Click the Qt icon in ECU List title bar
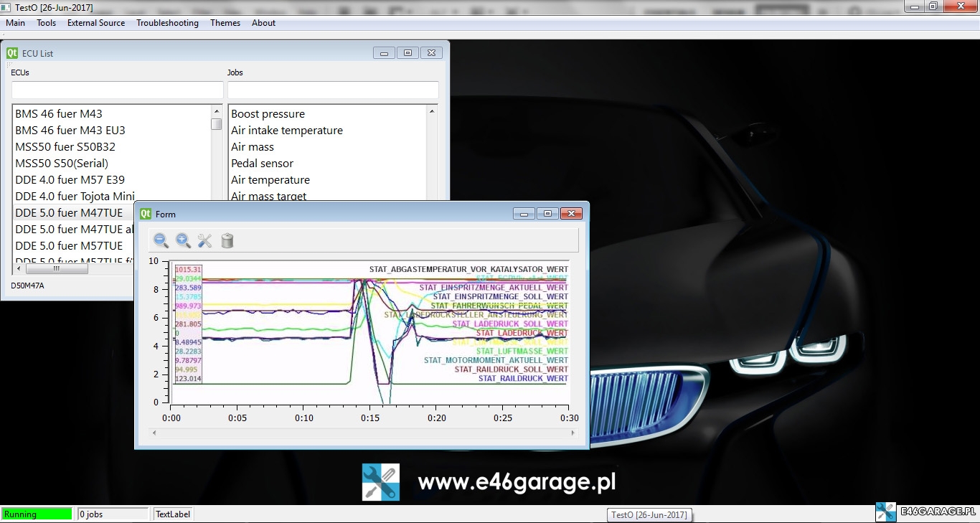This screenshot has height=523, width=980. pos(12,53)
